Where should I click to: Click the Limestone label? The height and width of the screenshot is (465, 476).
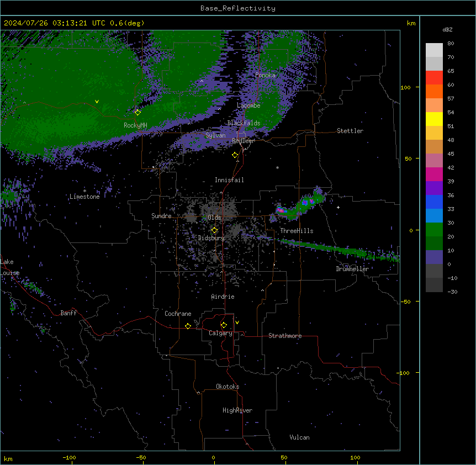pos(84,197)
